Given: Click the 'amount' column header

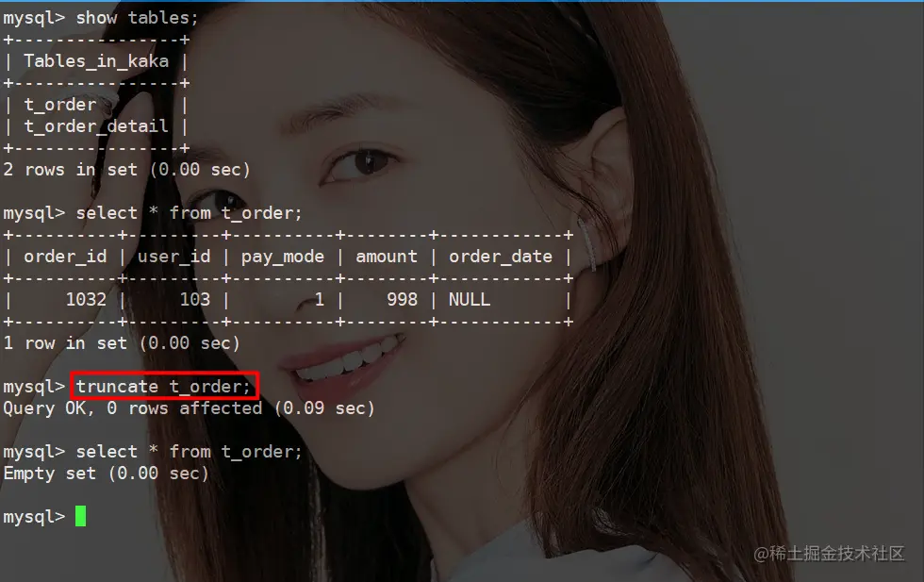Looking at the screenshot, I should tap(387, 257).
